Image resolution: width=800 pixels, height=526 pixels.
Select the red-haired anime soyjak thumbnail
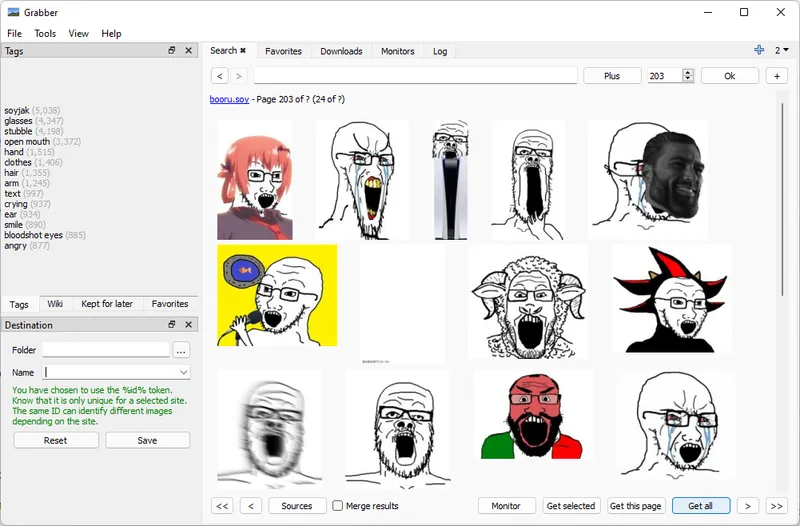coord(255,180)
